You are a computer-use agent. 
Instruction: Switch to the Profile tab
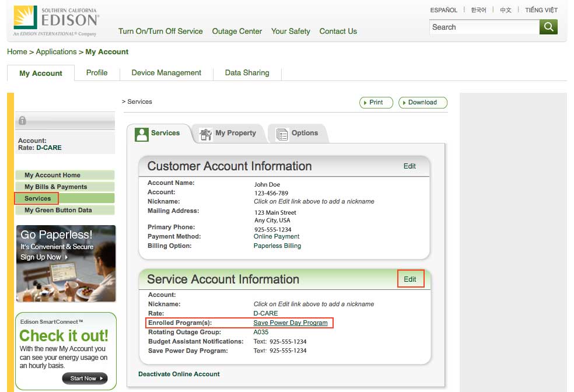pyautogui.click(x=97, y=73)
